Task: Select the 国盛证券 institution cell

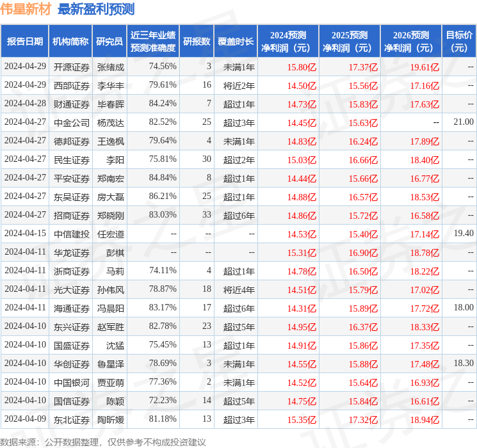Action: [x=72, y=346]
